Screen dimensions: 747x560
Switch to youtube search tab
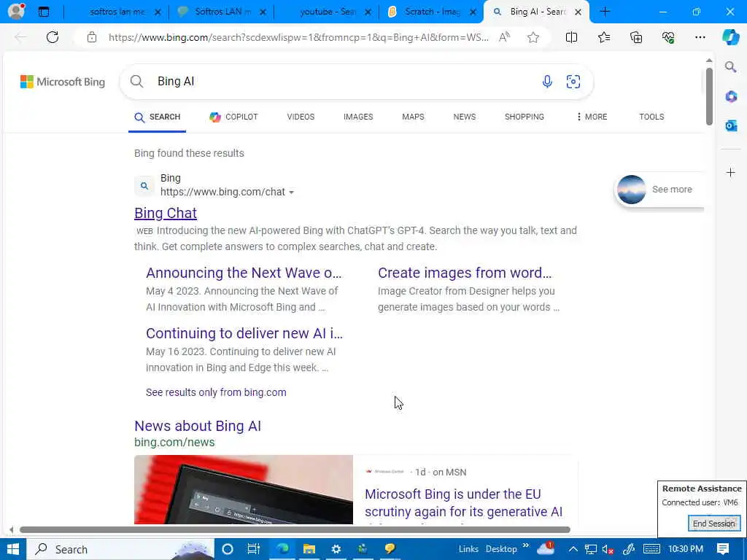pyautogui.click(x=328, y=12)
